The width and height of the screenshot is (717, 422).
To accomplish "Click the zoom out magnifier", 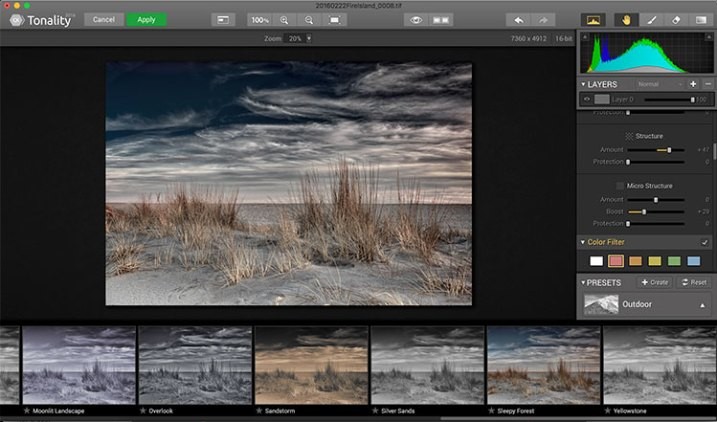I will click(309, 20).
